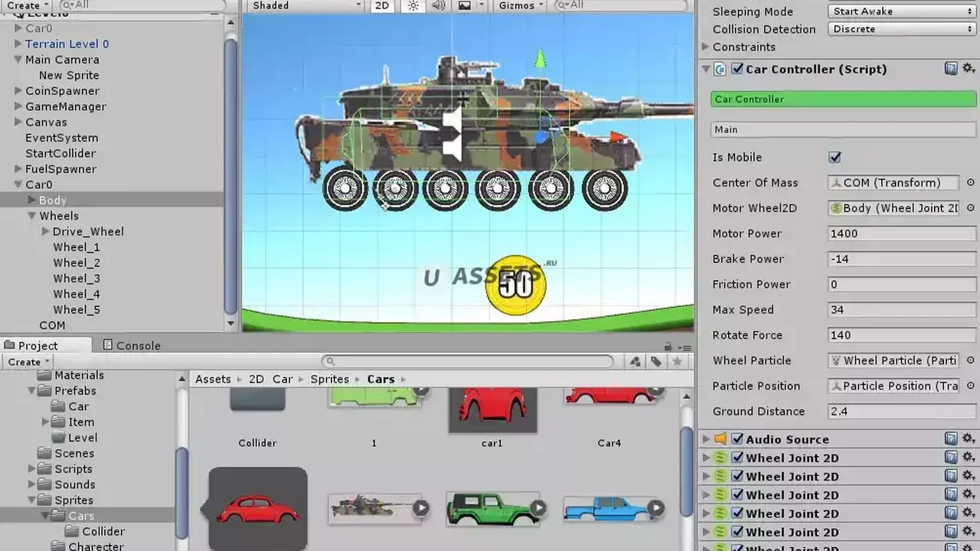Screen dimensions: 980x551
Task: Click Search by Label tag icon
Action: click(656, 362)
